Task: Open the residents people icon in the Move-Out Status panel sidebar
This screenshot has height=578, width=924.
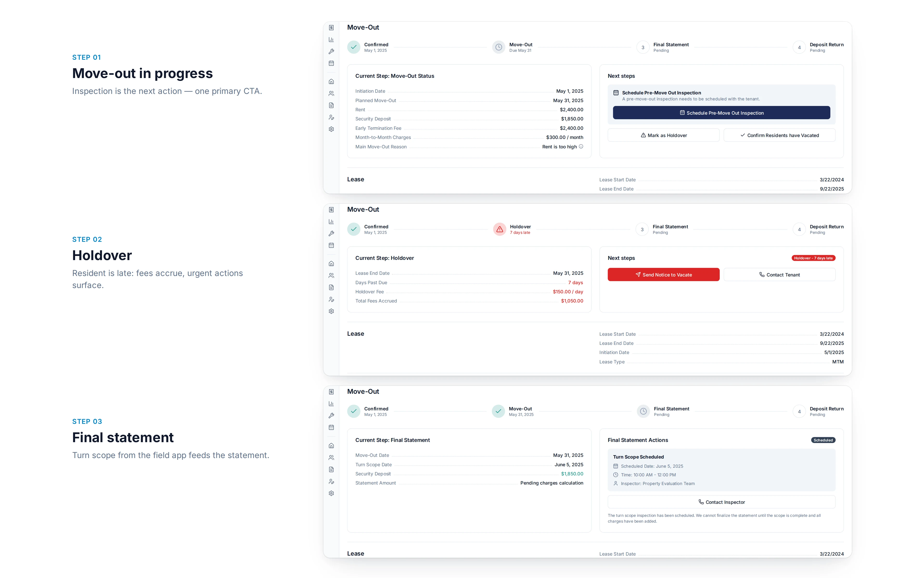Action: coord(331,93)
